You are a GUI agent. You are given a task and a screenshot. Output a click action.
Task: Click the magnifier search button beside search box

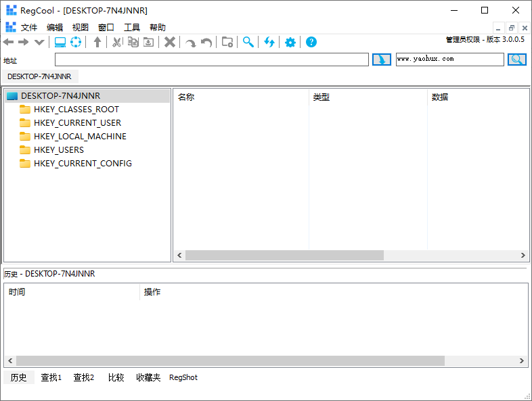[x=517, y=60]
